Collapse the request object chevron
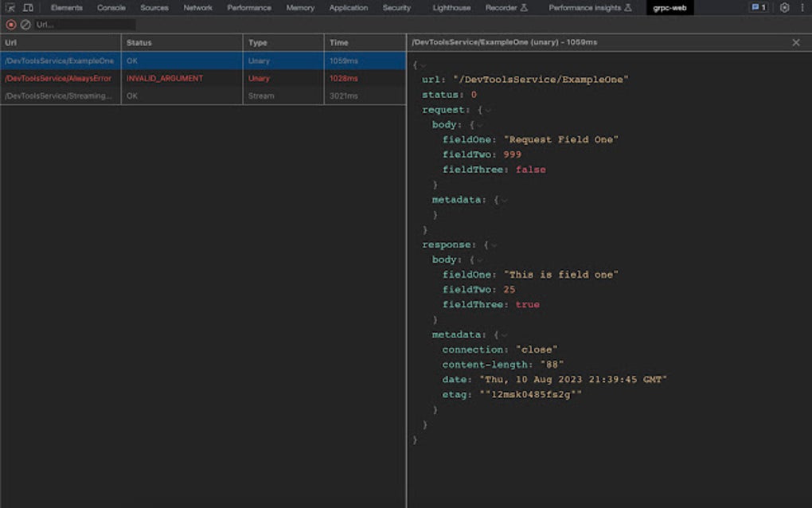The image size is (812, 508). tap(488, 110)
